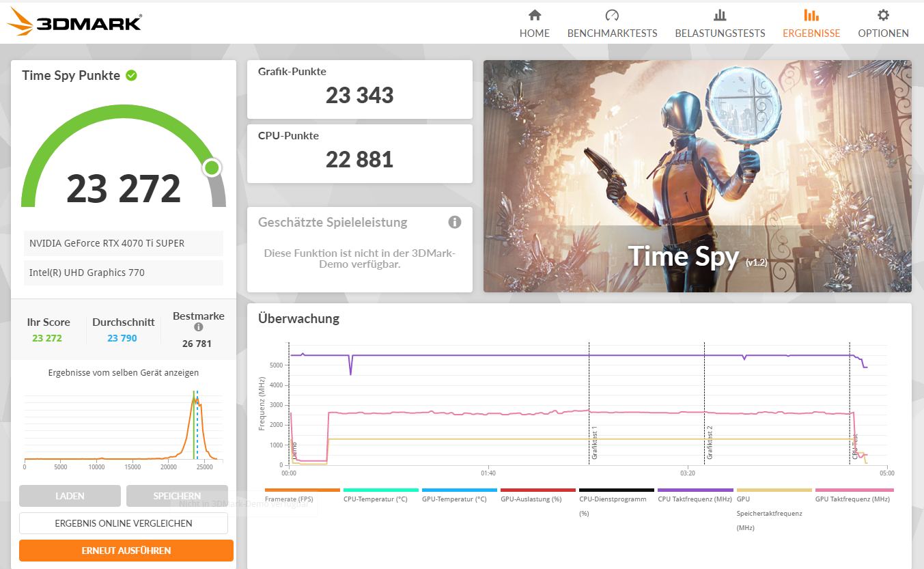Image resolution: width=924 pixels, height=569 pixels.
Task: Click the Benchmarktests gauge icon
Action: 612,15
